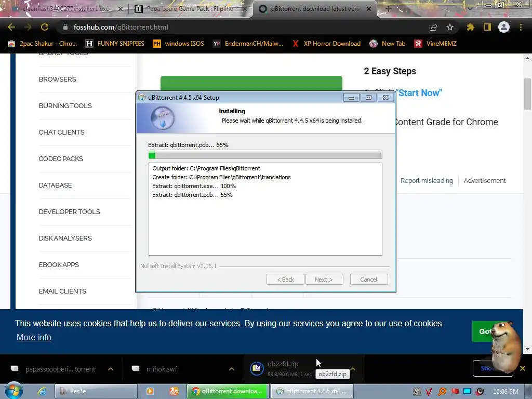Click the 'Output folder: C:\Program Files\qBittorrent' log line
The width and height of the screenshot is (532, 399).
point(206,168)
